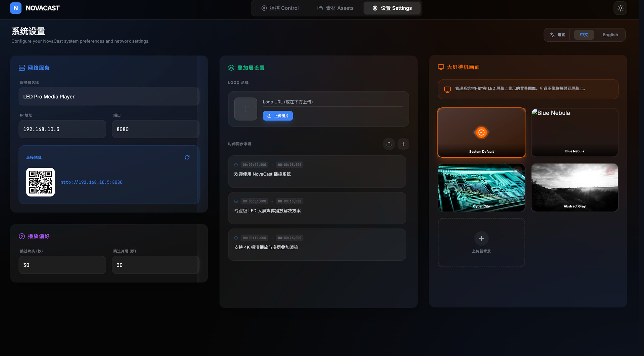The height and width of the screenshot is (356, 644).
Task: Click the server name input field
Action: [109, 97]
